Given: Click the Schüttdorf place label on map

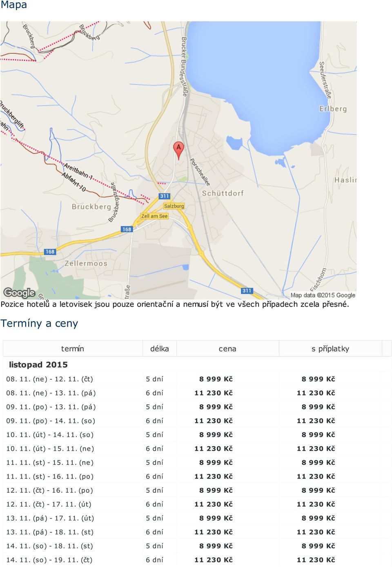Looking at the screenshot, I should [x=223, y=193].
